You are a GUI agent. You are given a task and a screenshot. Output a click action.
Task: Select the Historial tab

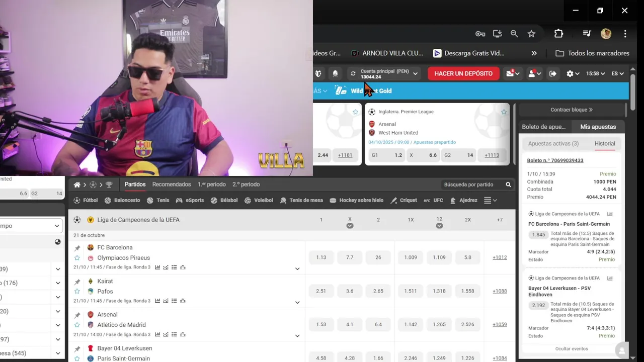click(605, 144)
